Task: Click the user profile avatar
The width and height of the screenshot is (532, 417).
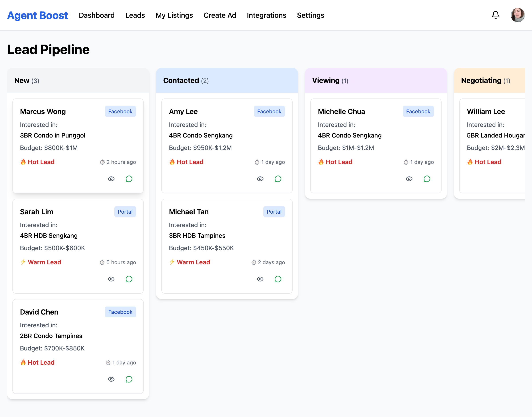Action: click(x=517, y=15)
